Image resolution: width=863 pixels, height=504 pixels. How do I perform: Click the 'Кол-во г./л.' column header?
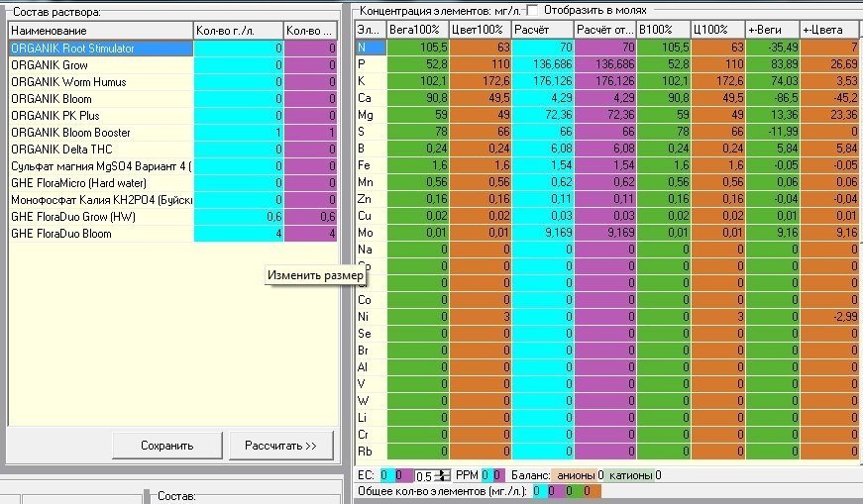(x=239, y=31)
